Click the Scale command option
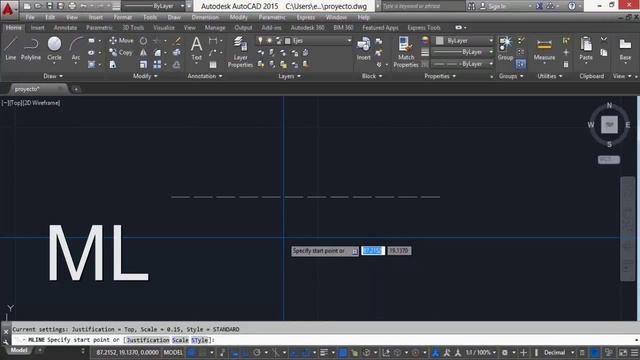 [x=180, y=340]
